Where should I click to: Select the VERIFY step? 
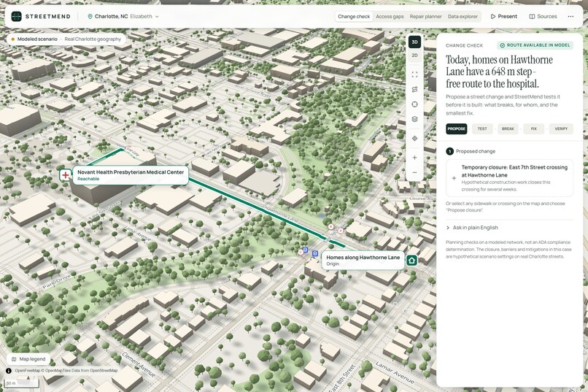pyautogui.click(x=561, y=128)
